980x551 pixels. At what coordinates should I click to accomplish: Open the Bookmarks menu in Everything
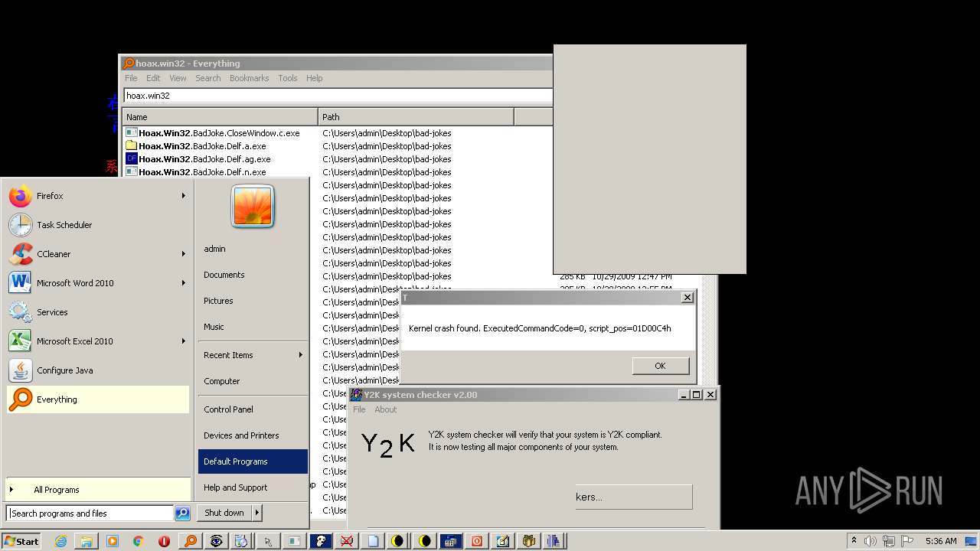(249, 78)
